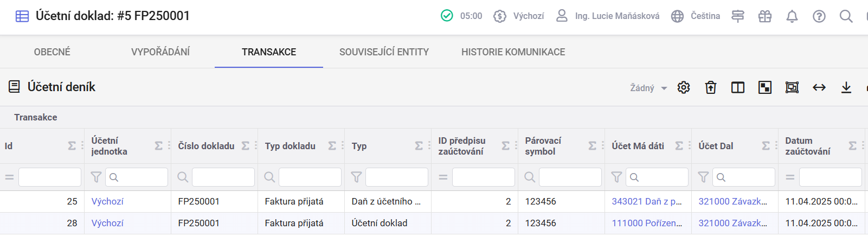This screenshot has width=868, height=236.
Task: Open the column chooser icon
Action: [738, 87]
